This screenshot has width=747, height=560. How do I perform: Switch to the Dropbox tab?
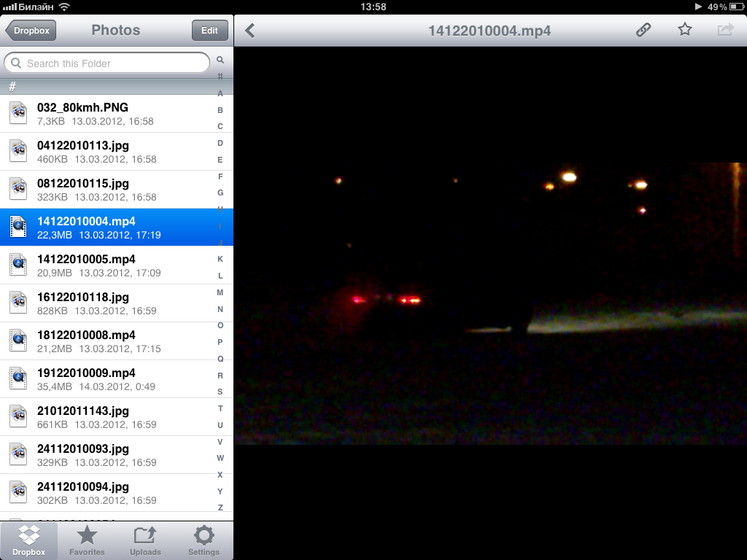(x=29, y=540)
